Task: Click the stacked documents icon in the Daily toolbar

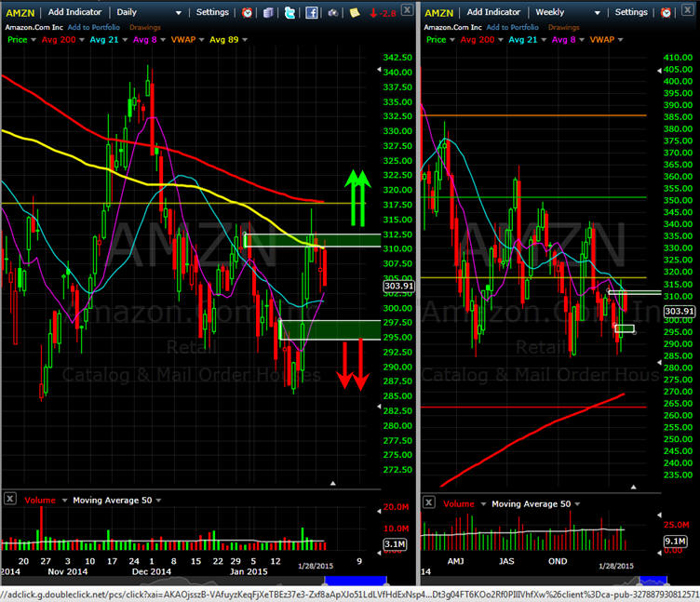Action: 269,12
